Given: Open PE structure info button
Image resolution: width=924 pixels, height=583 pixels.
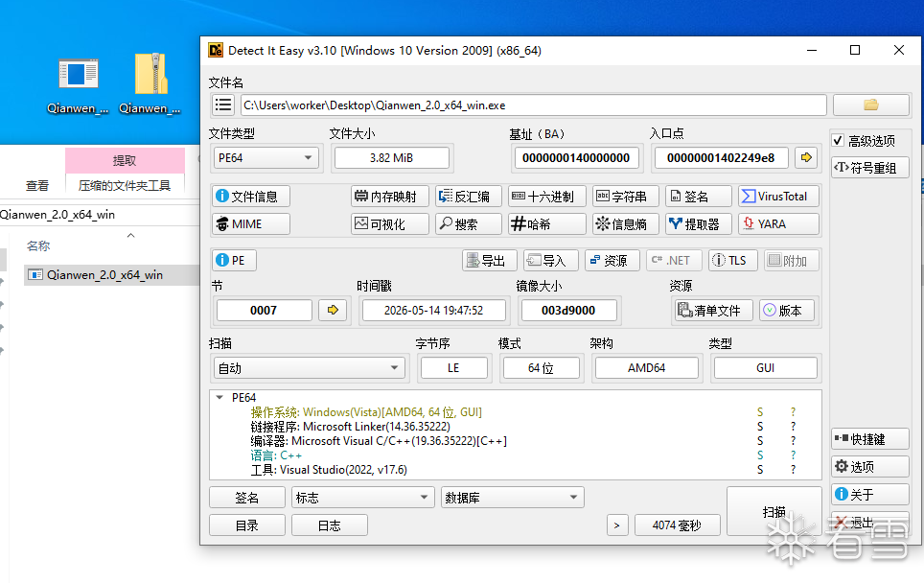Looking at the screenshot, I should 234,260.
